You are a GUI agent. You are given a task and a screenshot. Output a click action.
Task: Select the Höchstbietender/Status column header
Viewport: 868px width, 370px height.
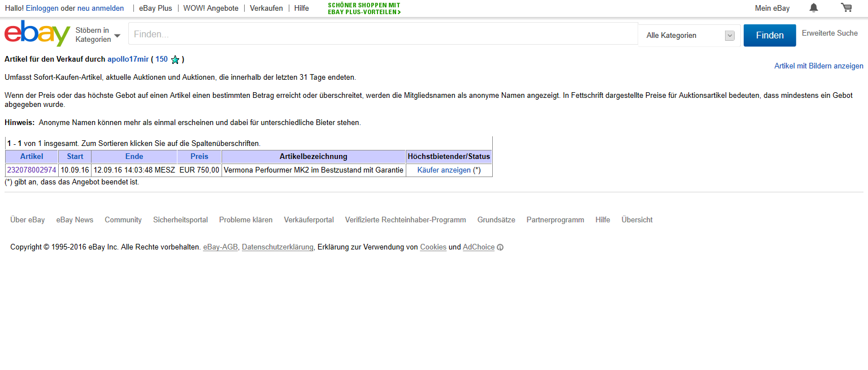(449, 157)
